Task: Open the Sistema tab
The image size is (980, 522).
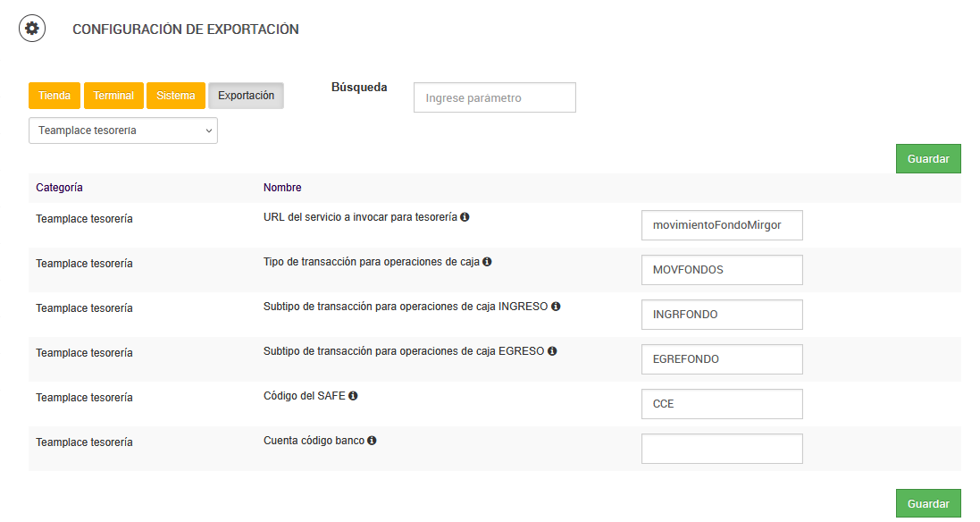Action: pyautogui.click(x=176, y=96)
